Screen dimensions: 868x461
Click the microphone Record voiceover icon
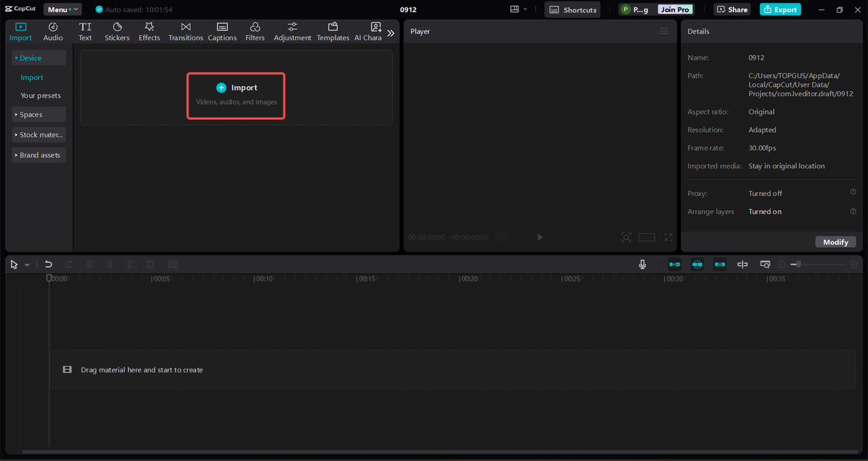pos(642,264)
